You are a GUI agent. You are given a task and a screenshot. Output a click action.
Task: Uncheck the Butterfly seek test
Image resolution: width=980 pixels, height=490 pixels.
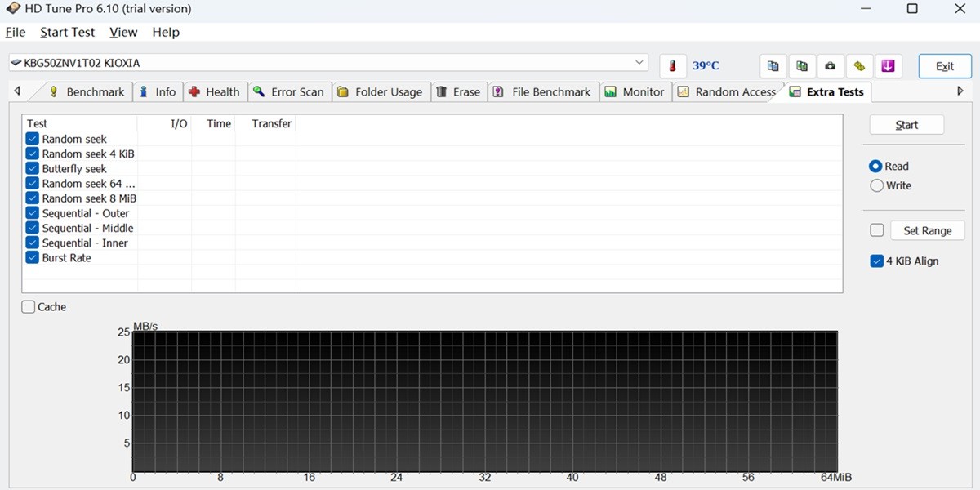[33, 169]
